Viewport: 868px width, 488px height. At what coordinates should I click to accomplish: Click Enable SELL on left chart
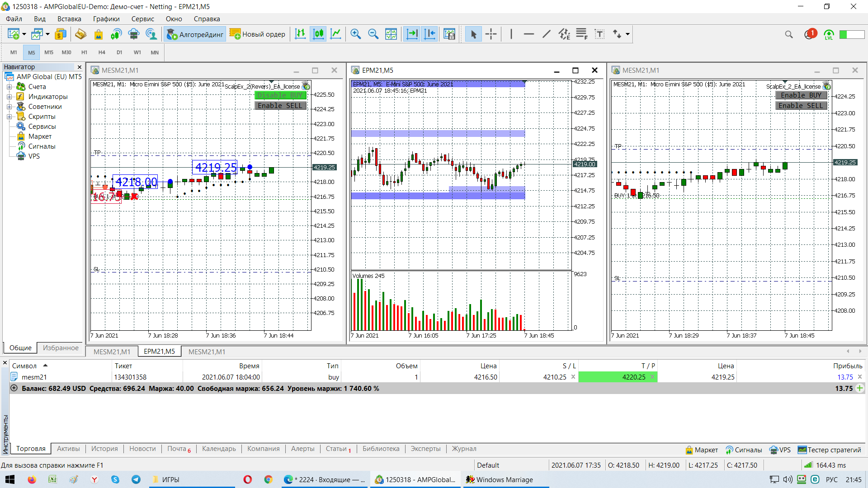280,106
